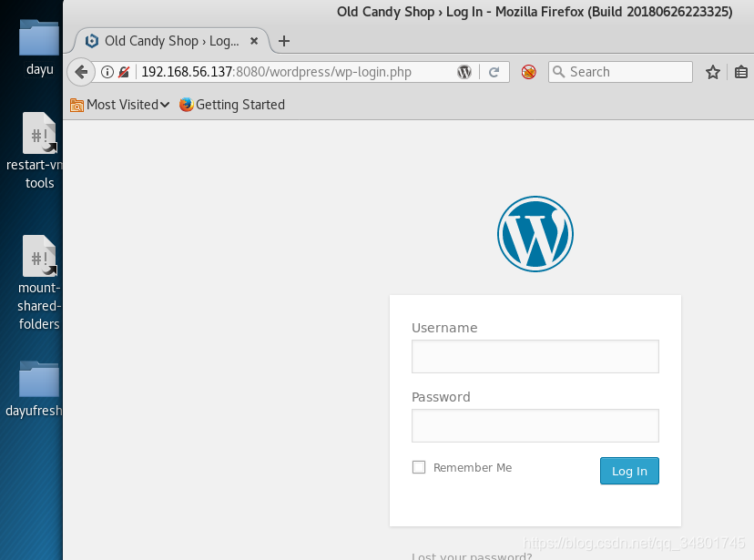The height and width of the screenshot is (560, 754).
Task: Bookmark this page with the star icon
Action: pyautogui.click(x=713, y=72)
